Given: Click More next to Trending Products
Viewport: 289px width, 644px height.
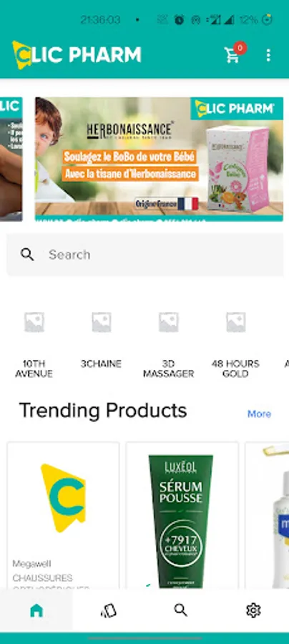Looking at the screenshot, I should [259, 414].
